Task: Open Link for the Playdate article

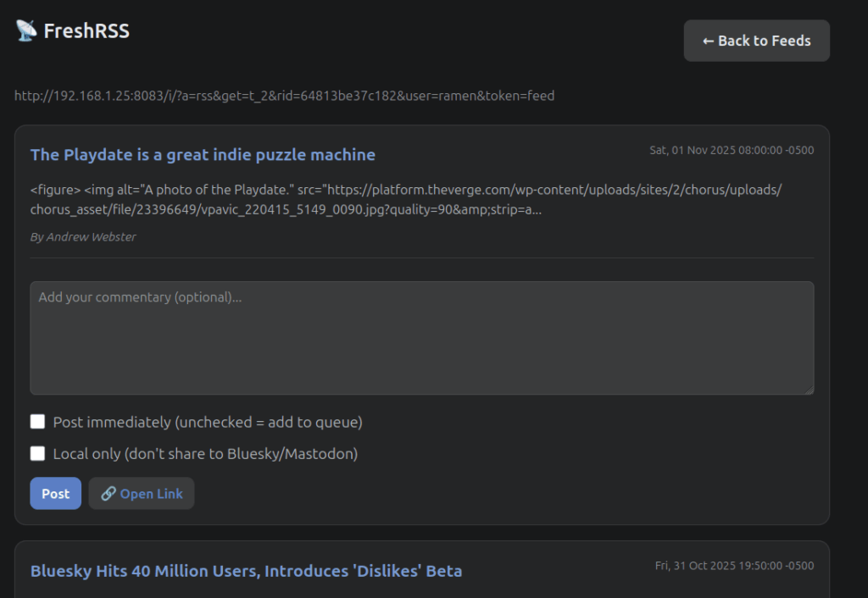Action: click(x=142, y=494)
